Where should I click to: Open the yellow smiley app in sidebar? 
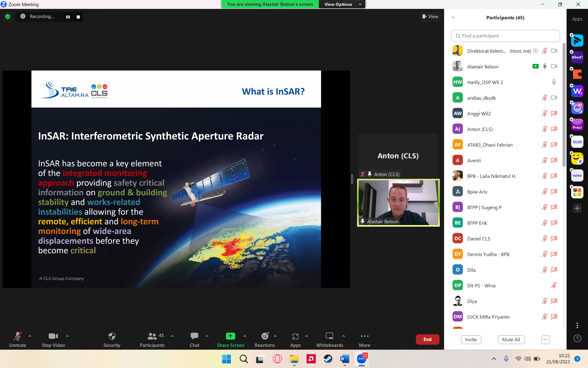pyautogui.click(x=577, y=159)
